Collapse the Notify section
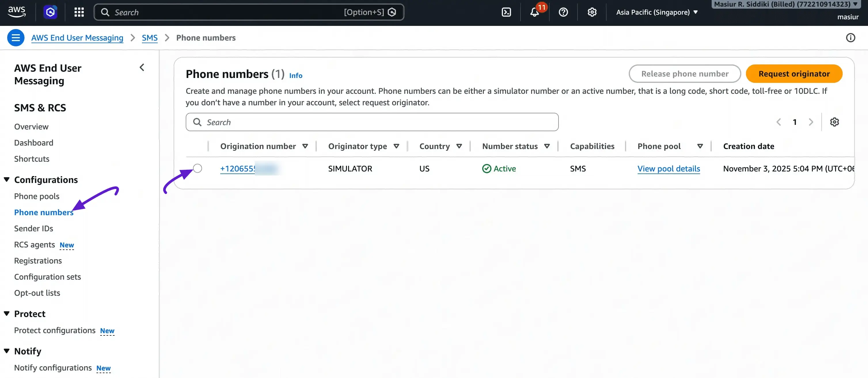Image resolution: width=868 pixels, height=378 pixels. tap(6, 351)
